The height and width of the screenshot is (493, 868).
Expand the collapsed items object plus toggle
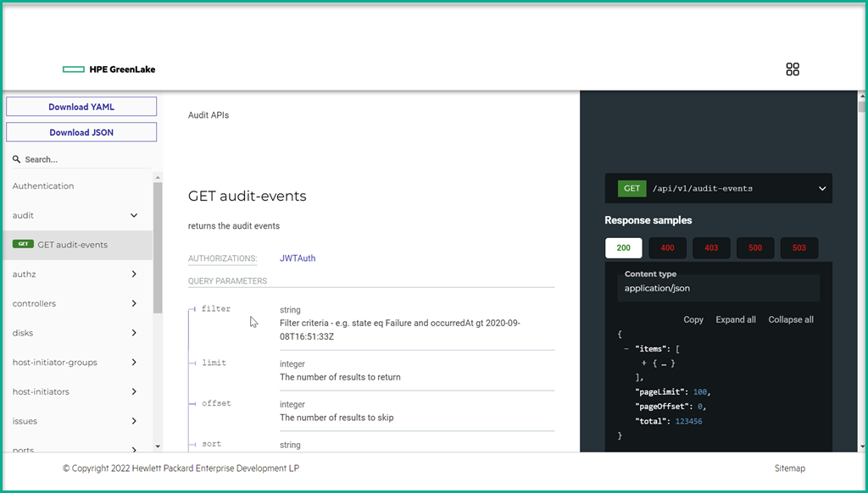644,363
